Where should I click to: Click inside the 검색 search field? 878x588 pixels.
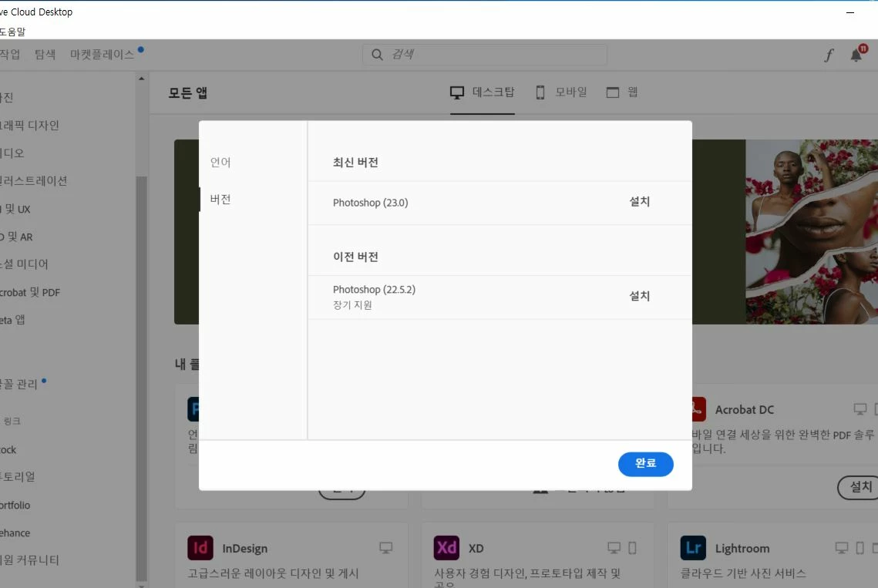485,54
